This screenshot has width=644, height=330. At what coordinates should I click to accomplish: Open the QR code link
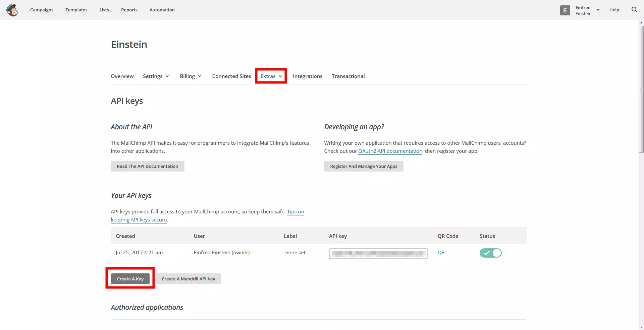tap(441, 253)
